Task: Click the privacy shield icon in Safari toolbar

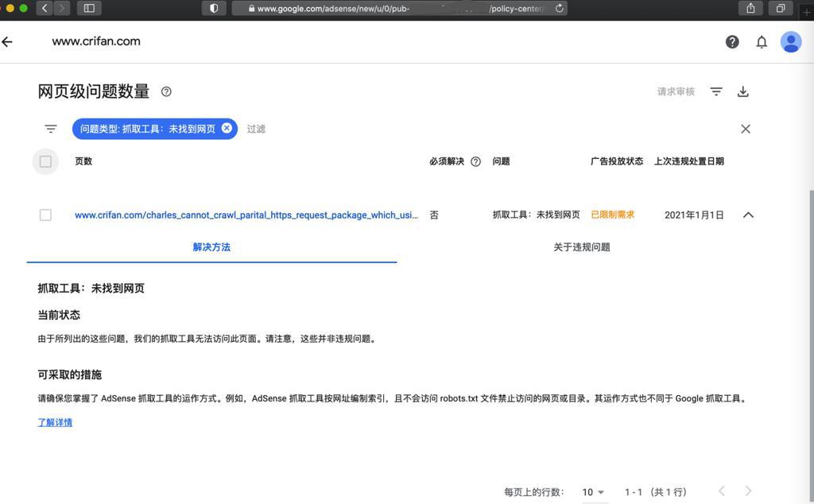Action: 214,8
